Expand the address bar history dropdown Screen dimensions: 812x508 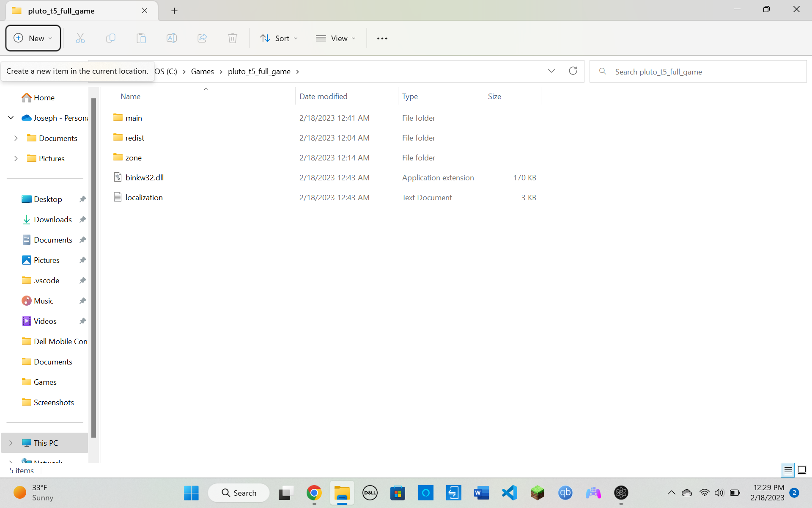click(x=551, y=71)
